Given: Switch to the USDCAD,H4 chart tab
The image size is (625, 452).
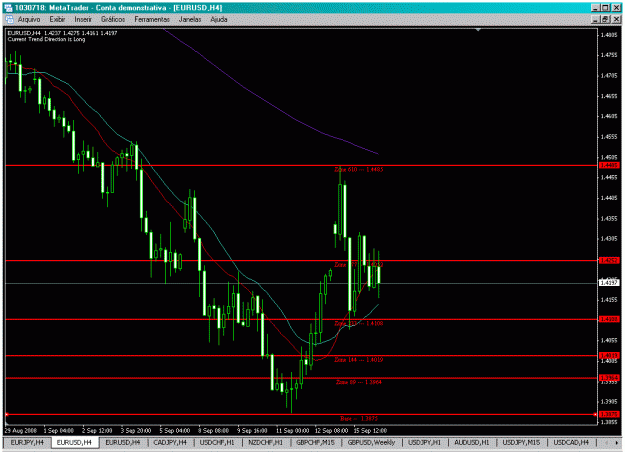Looking at the screenshot, I should pyautogui.click(x=571, y=442).
